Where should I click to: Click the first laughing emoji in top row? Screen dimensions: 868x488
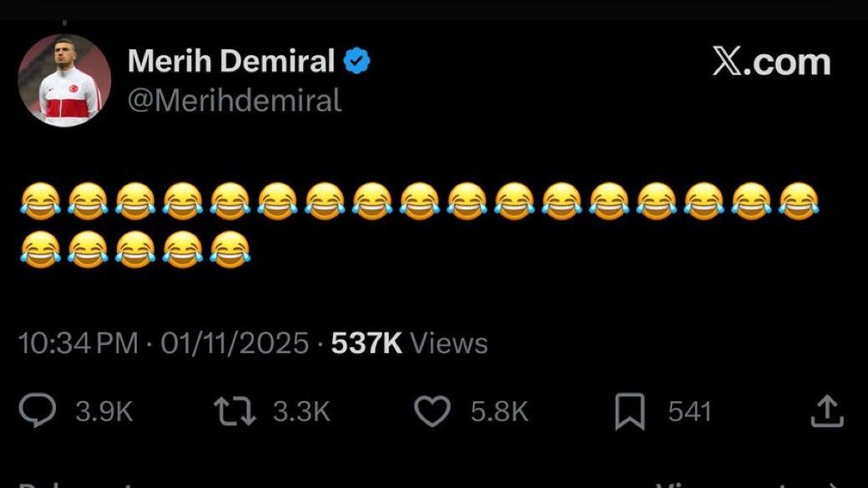[x=39, y=201]
